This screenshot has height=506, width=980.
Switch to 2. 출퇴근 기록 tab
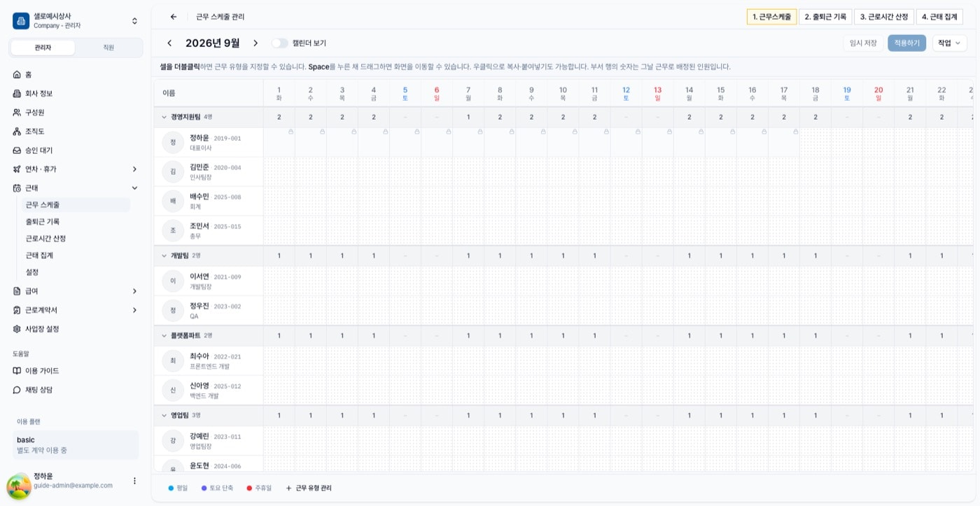click(x=825, y=17)
